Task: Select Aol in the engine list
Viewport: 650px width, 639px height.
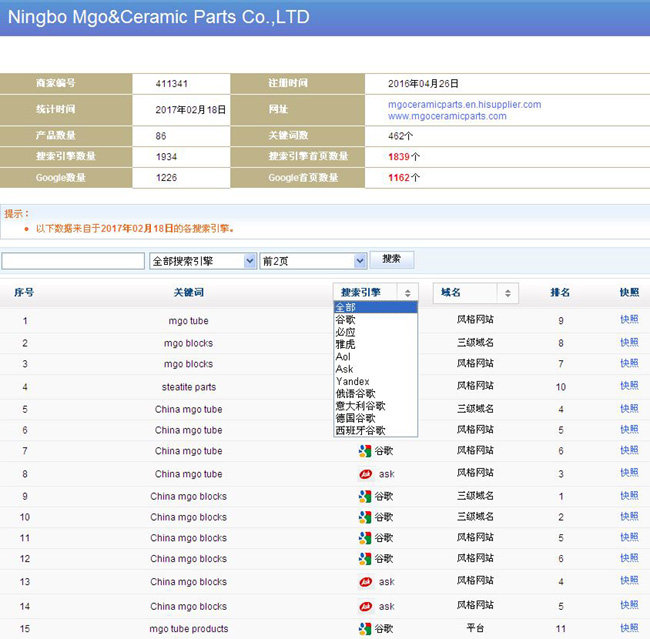Action: tap(375, 357)
